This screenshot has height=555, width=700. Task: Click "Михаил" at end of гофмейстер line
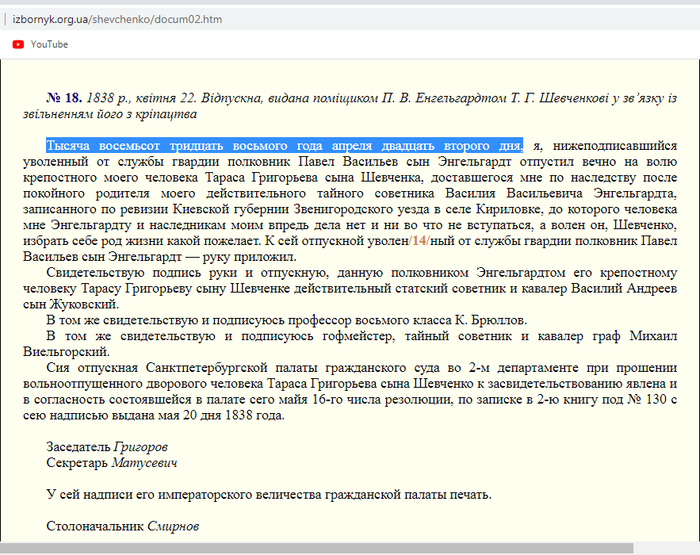654,336
